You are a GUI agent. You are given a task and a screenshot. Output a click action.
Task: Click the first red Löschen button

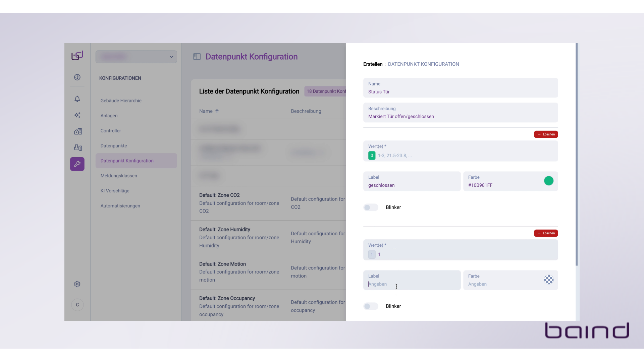(546, 134)
